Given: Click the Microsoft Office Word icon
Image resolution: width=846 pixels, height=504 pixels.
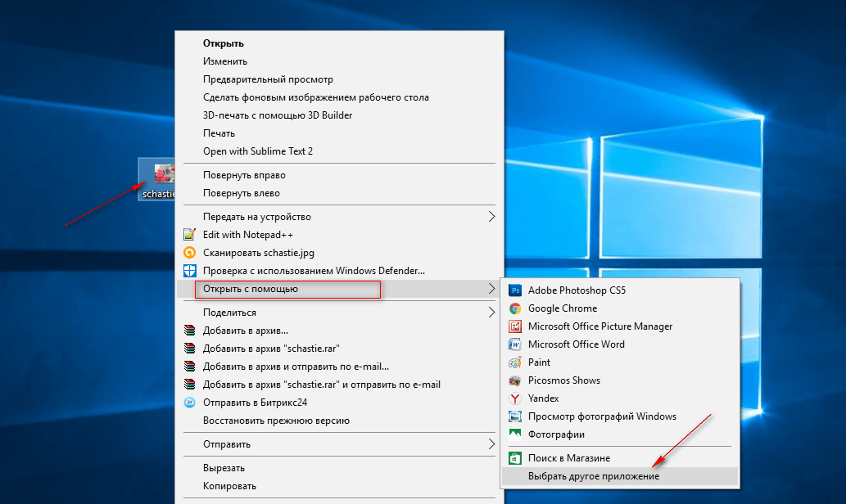Looking at the screenshot, I should (x=515, y=344).
